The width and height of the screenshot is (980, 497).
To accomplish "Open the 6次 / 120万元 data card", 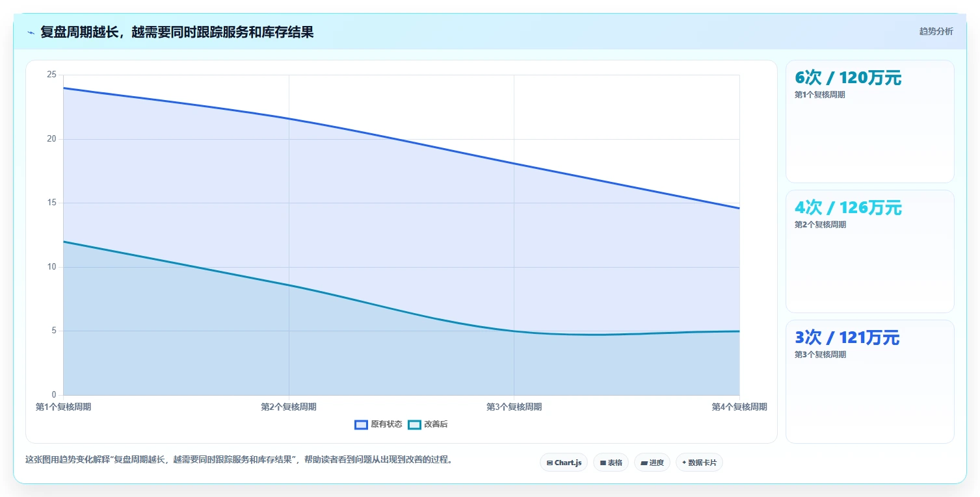I will 869,121.
